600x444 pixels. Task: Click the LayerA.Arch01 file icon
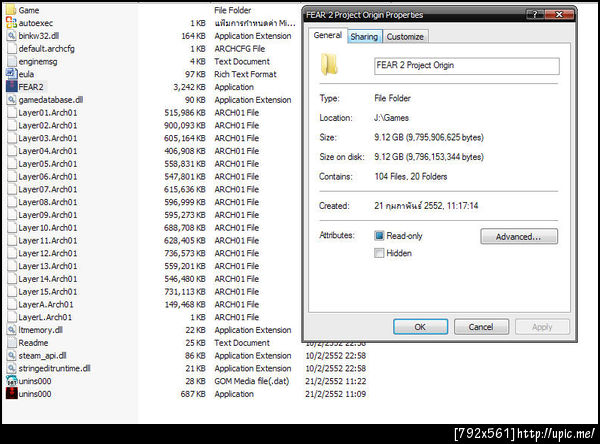point(11,304)
